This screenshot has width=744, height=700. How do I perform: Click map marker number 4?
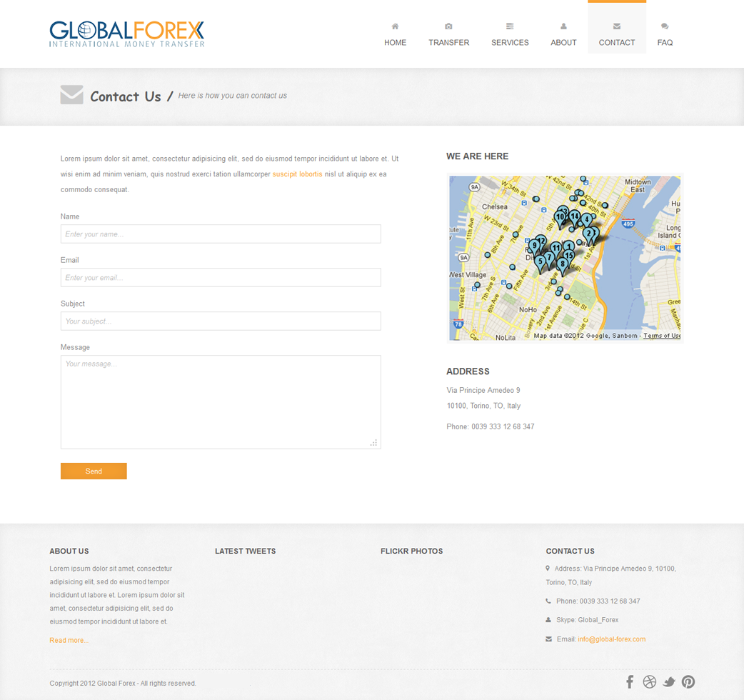[587, 221]
